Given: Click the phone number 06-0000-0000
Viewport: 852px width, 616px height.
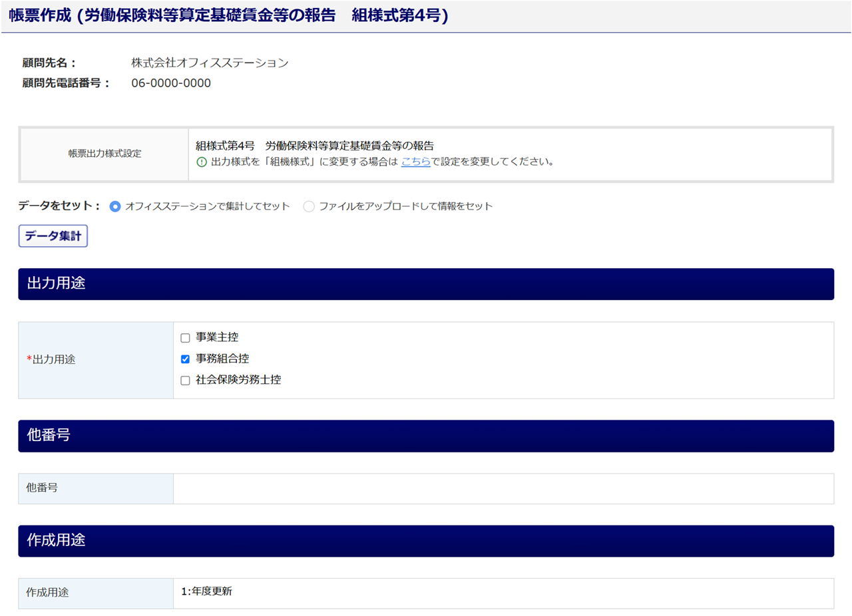Looking at the screenshot, I should [x=171, y=84].
